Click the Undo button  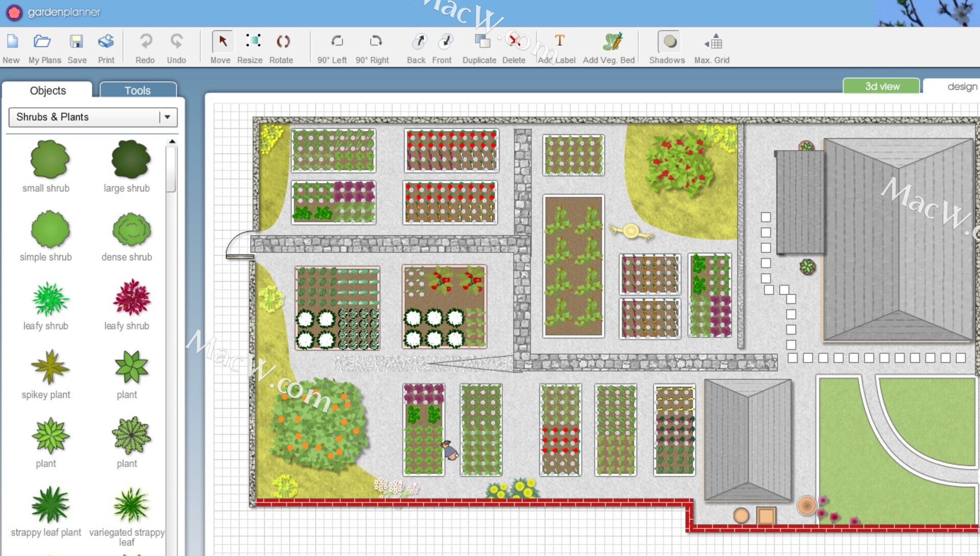click(x=177, y=42)
